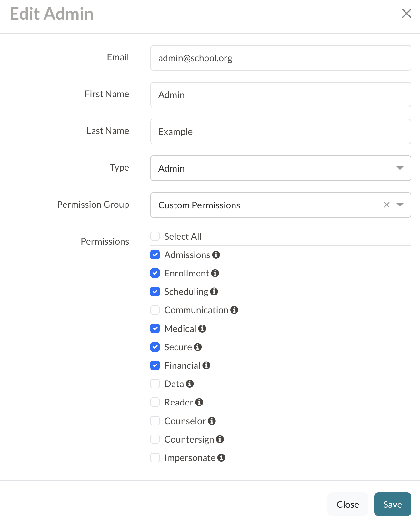The width and height of the screenshot is (420, 520).
Task: Tick the Reader permission checkbox
Action: [155, 402]
